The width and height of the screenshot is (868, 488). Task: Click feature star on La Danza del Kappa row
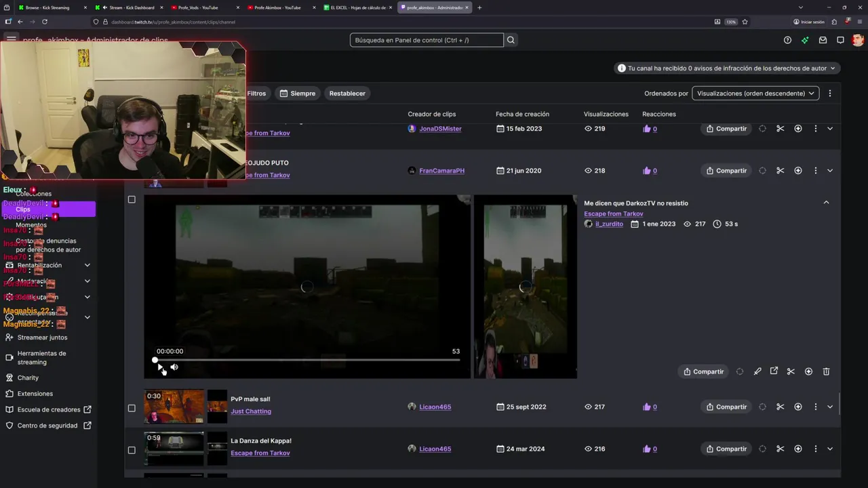pyautogui.click(x=798, y=449)
